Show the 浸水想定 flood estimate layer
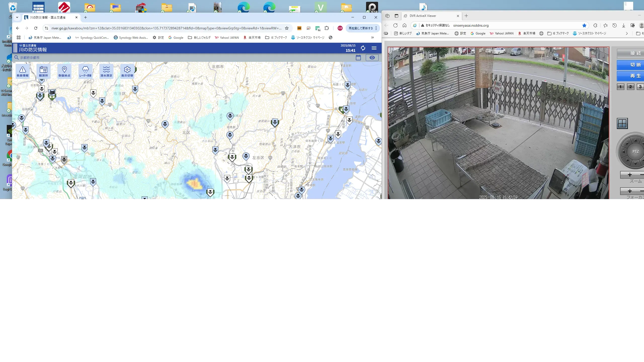 106,71
